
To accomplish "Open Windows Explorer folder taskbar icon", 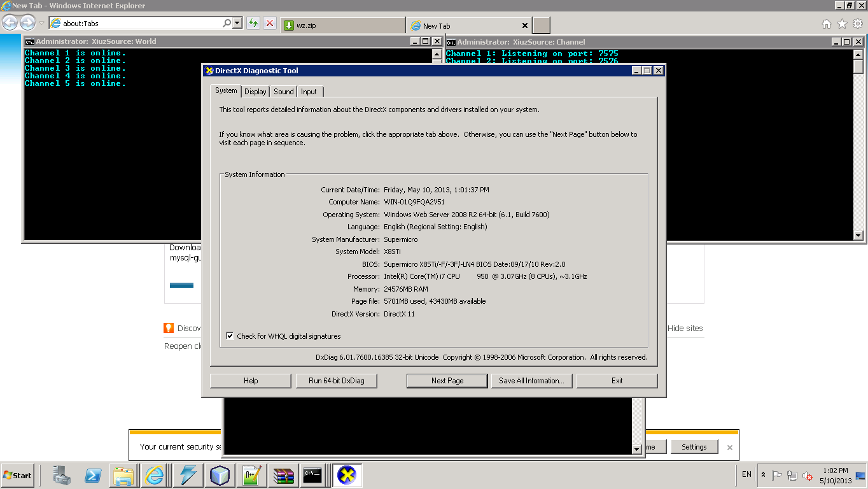I will (124, 475).
